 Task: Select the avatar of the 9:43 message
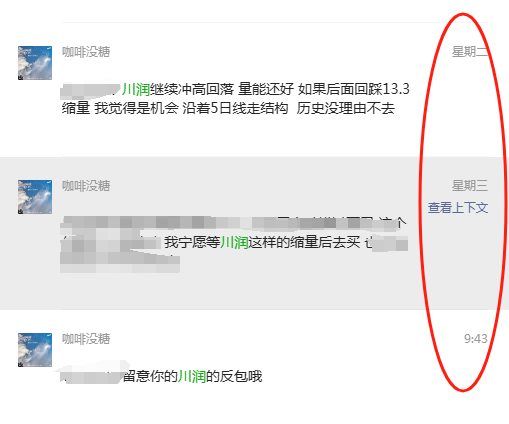(35, 350)
